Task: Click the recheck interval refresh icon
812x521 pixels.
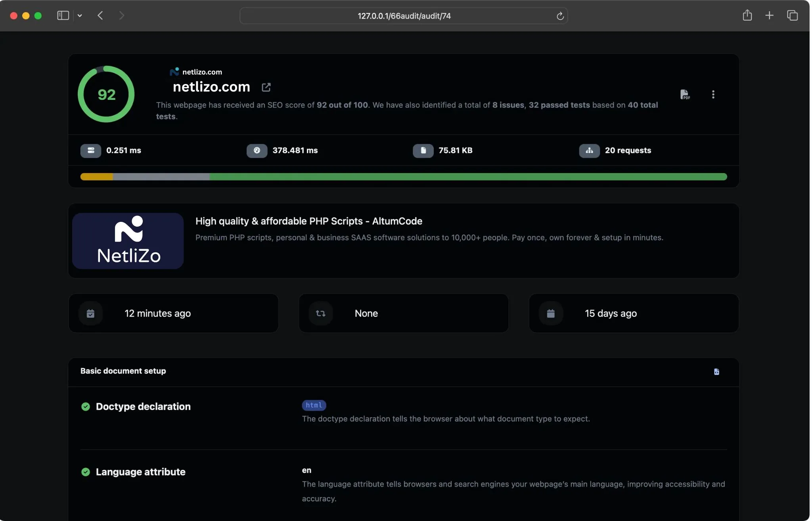Action: (321, 313)
